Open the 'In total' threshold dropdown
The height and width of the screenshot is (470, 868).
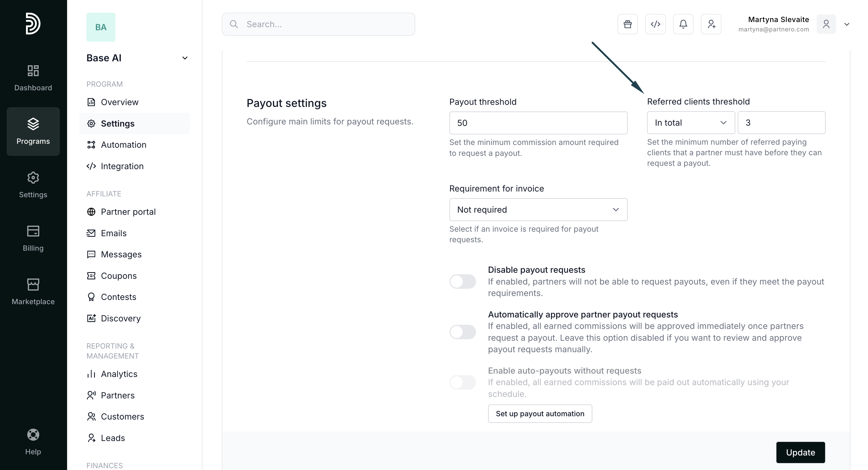point(690,123)
